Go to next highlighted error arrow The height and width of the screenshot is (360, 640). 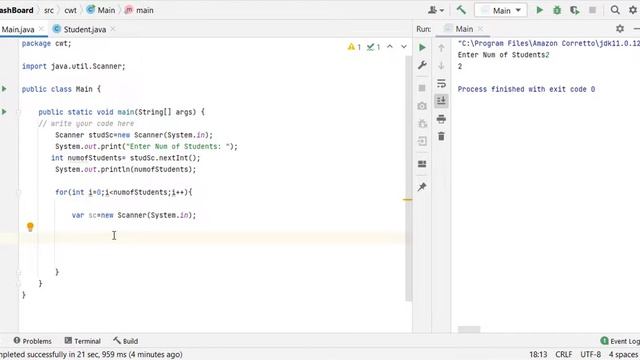(x=404, y=47)
